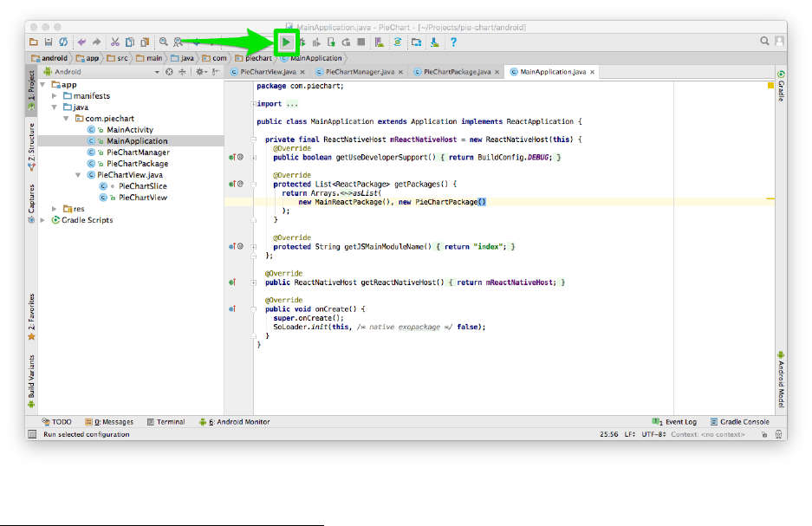Click the Cut scissors icon

click(x=114, y=41)
